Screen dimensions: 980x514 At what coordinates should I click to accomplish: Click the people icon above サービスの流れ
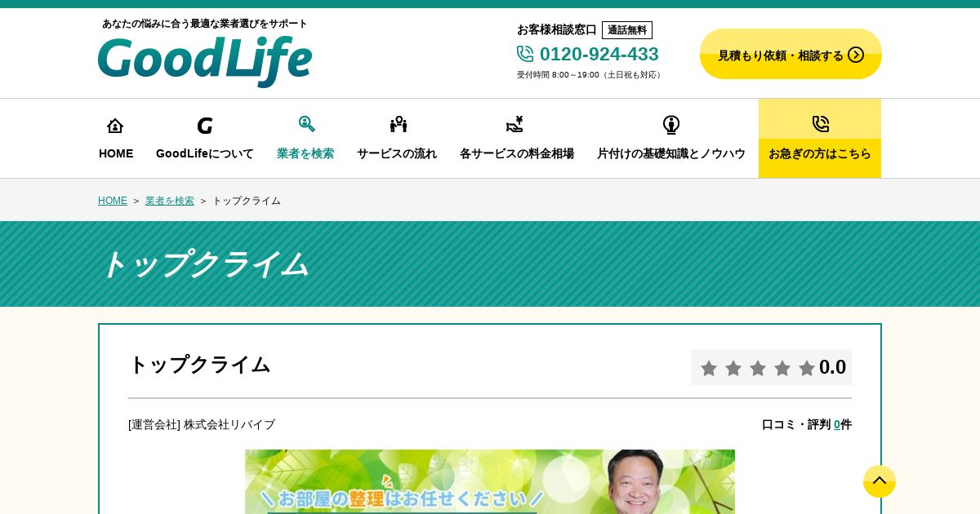(398, 124)
